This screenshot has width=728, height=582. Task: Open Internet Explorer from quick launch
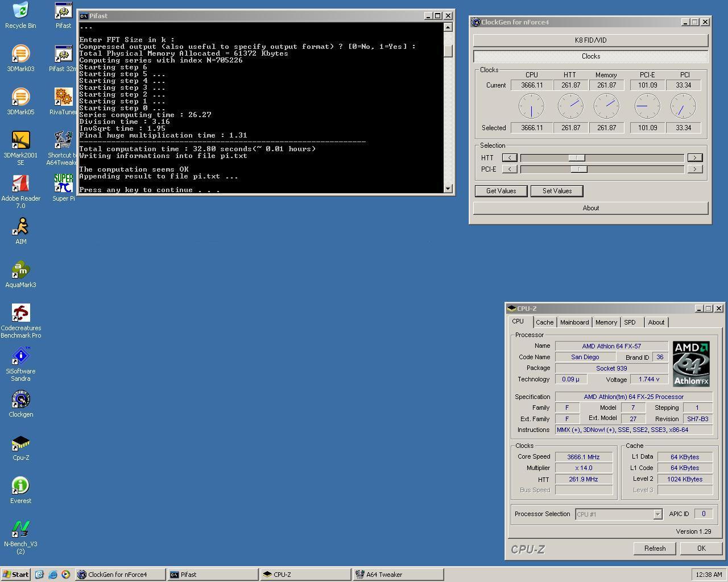pos(52,575)
